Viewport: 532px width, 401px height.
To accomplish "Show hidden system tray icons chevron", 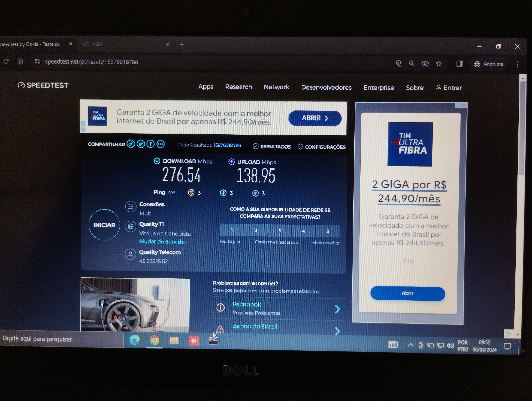I will coord(411,345).
